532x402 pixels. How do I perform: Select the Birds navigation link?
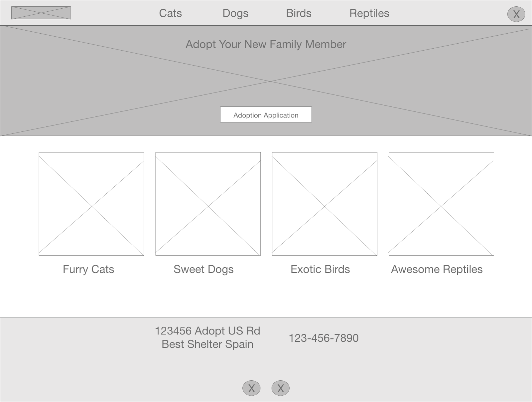299,13
